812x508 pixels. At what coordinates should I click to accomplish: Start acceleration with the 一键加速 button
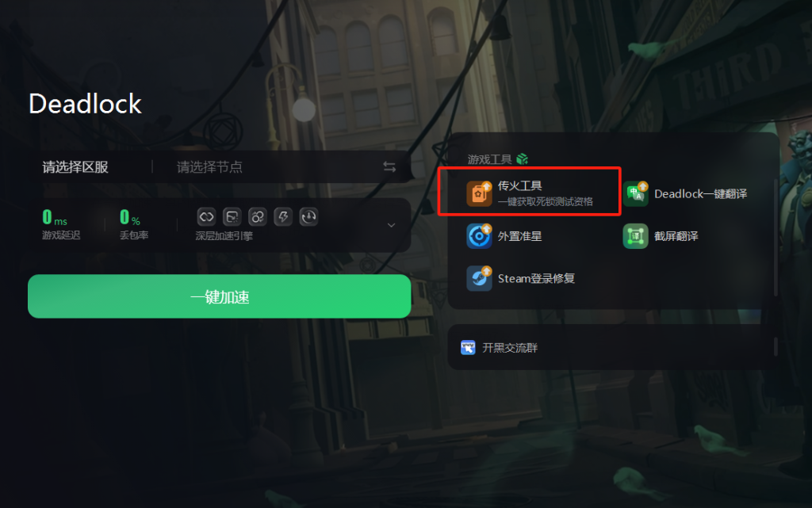pyautogui.click(x=220, y=296)
